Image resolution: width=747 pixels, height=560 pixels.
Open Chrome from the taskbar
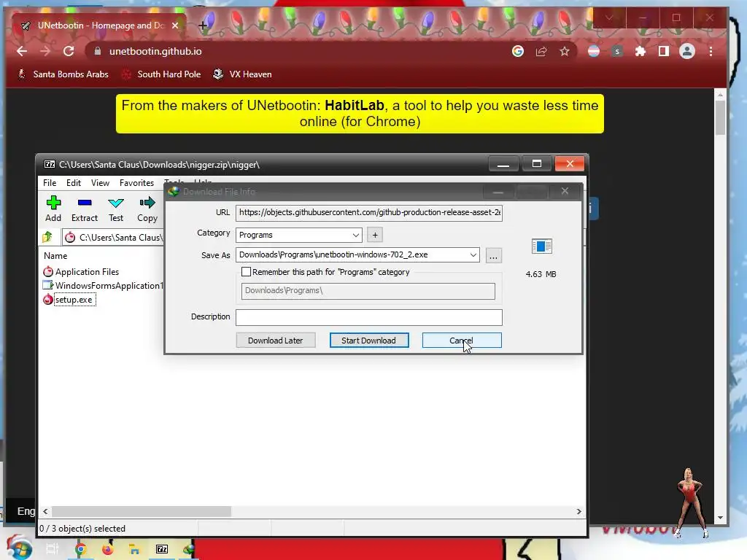[x=80, y=550]
